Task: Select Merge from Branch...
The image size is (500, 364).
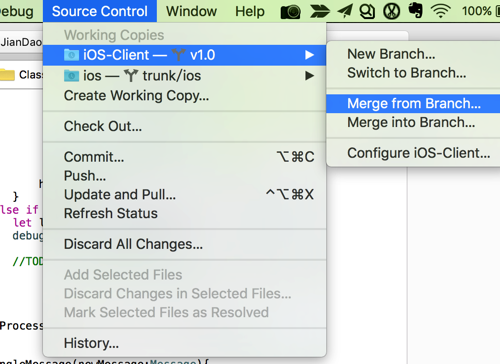Action: 413,104
